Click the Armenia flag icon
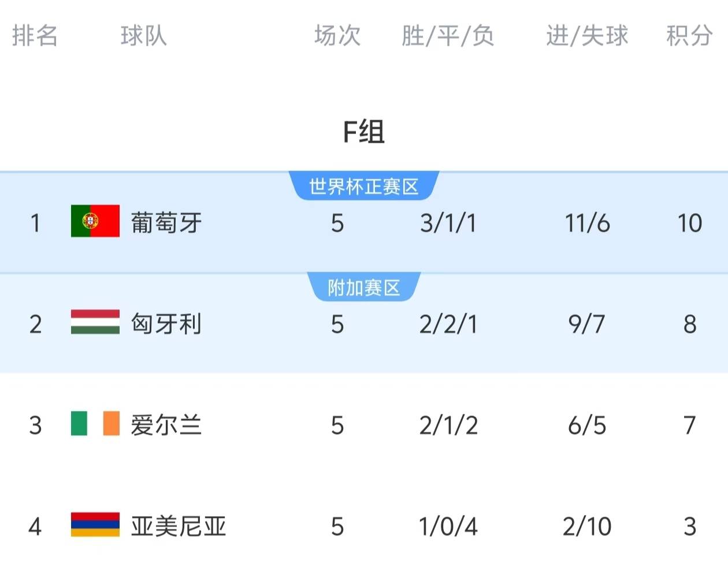Viewport: 728px width, 578px height. coord(95,525)
